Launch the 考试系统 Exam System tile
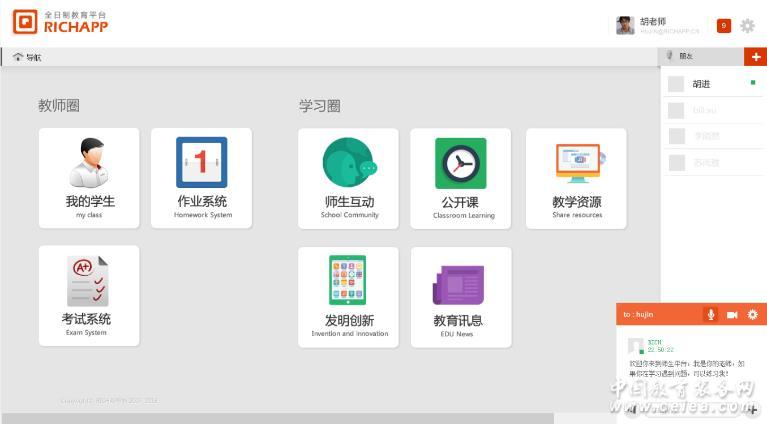Viewport: 767px width, 424px height. coord(90,296)
